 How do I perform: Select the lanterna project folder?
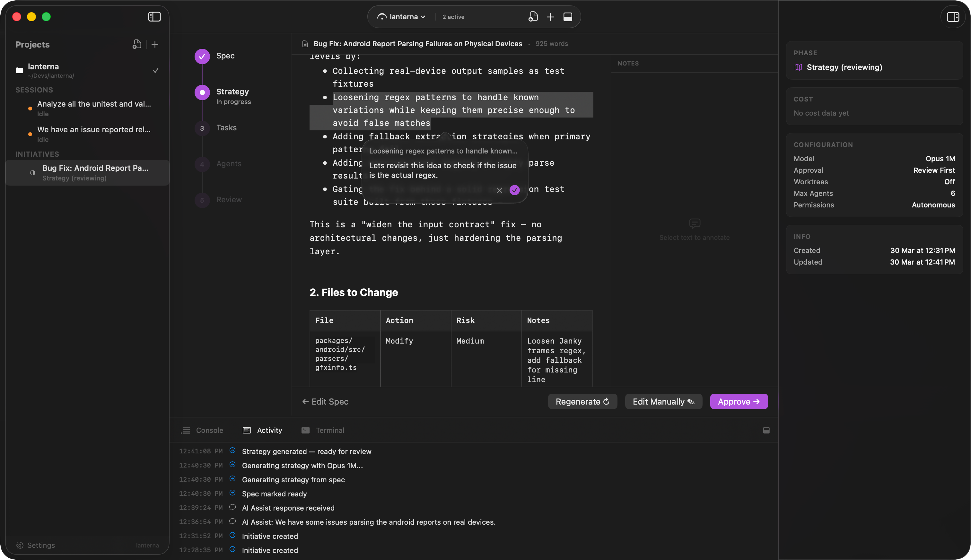87,70
